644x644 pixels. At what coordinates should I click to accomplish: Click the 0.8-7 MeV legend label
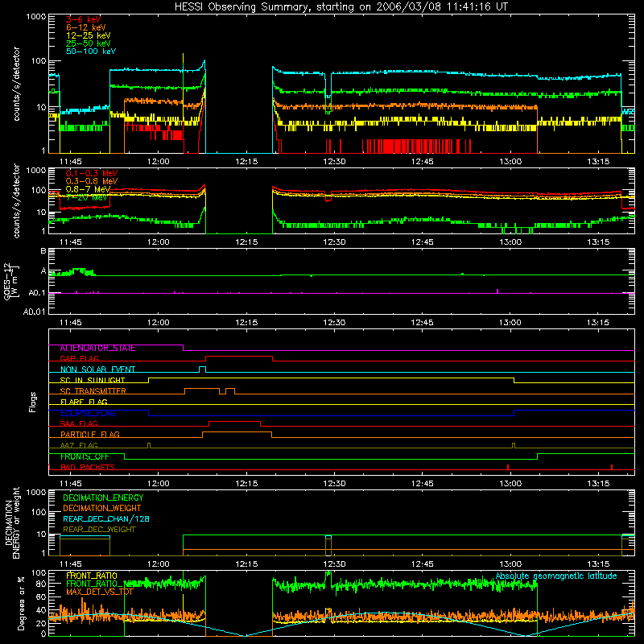coord(89,189)
